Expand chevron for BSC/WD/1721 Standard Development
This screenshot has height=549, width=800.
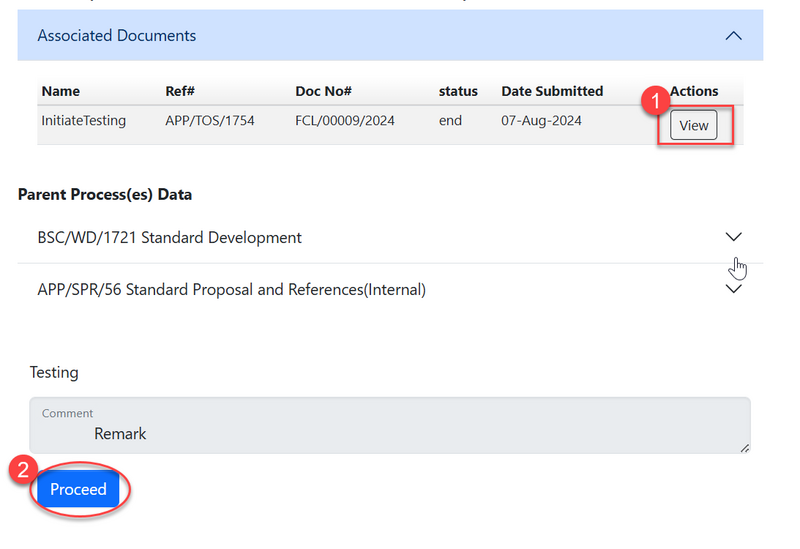pyautogui.click(x=733, y=237)
